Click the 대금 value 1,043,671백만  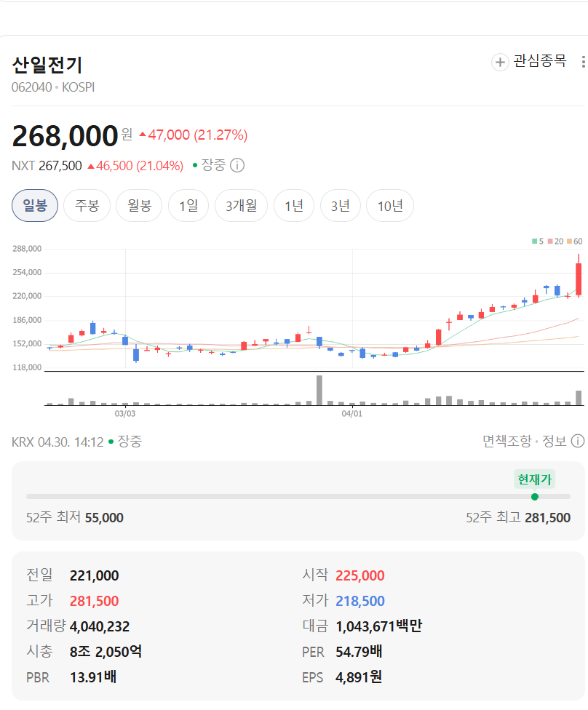pos(378,626)
